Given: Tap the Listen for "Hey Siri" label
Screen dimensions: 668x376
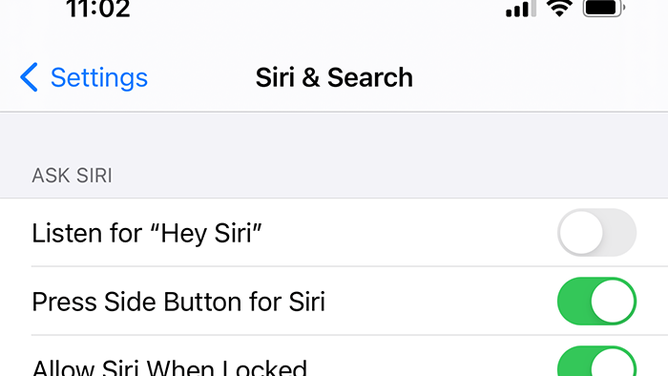Looking at the screenshot, I should coord(147,233).
